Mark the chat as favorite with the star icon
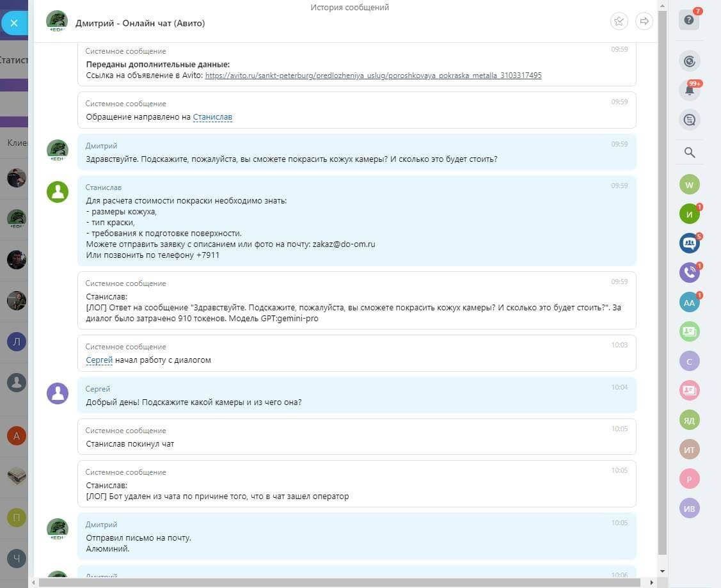 coord(619,21)
